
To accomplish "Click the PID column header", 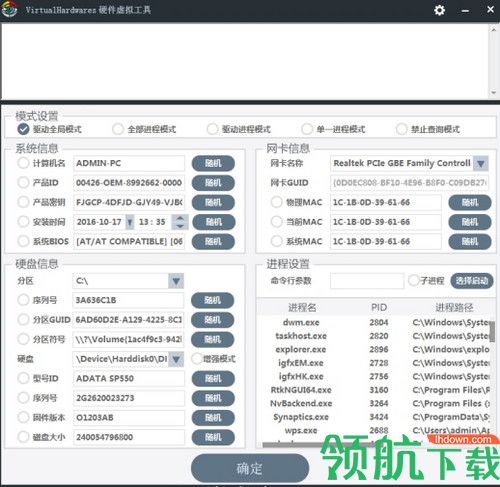I will coord(379,307).
